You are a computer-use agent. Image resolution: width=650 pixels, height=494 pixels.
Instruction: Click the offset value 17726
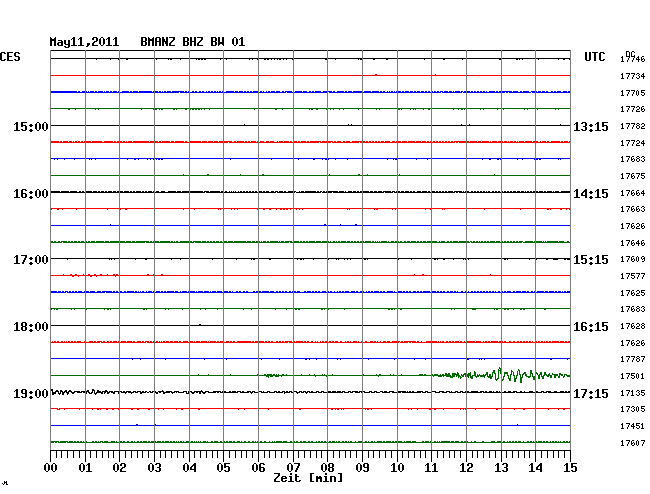click(633, 109)
